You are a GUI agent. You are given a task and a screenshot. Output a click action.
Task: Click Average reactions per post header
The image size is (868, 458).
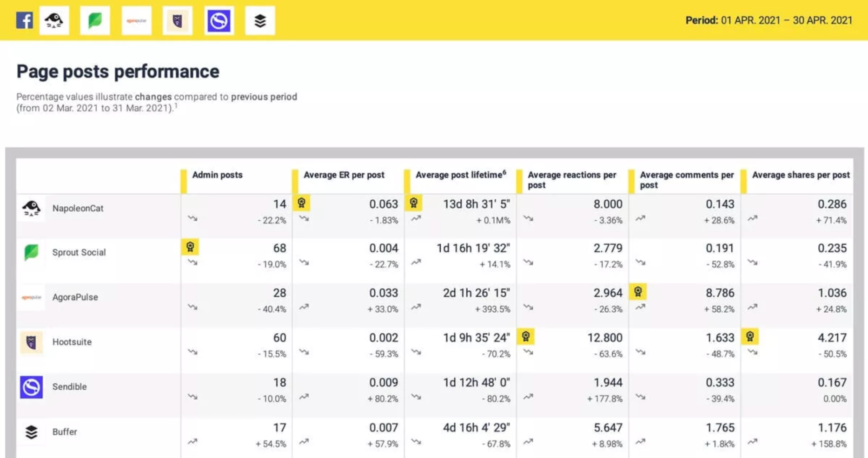[572, 180]
